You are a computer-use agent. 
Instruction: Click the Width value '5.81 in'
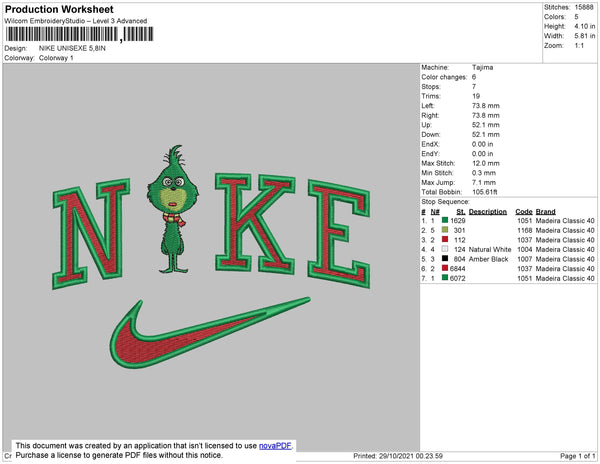click(x=585, y=36)
